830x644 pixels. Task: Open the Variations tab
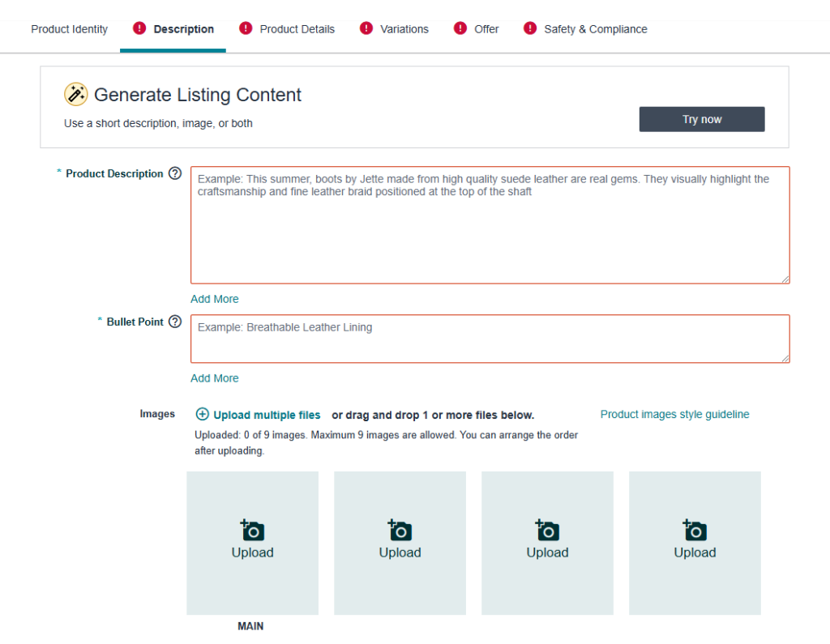click(404, 29)
